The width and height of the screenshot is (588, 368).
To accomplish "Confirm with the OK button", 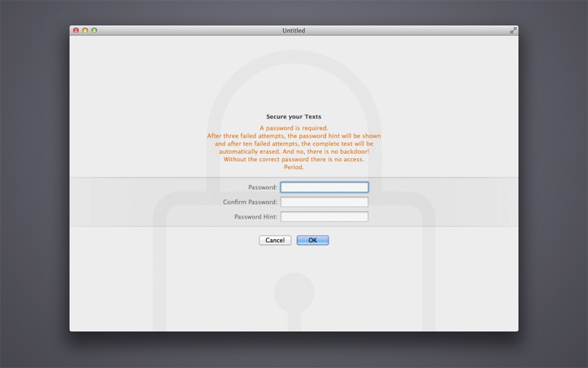I will click(x=313, y=241).
